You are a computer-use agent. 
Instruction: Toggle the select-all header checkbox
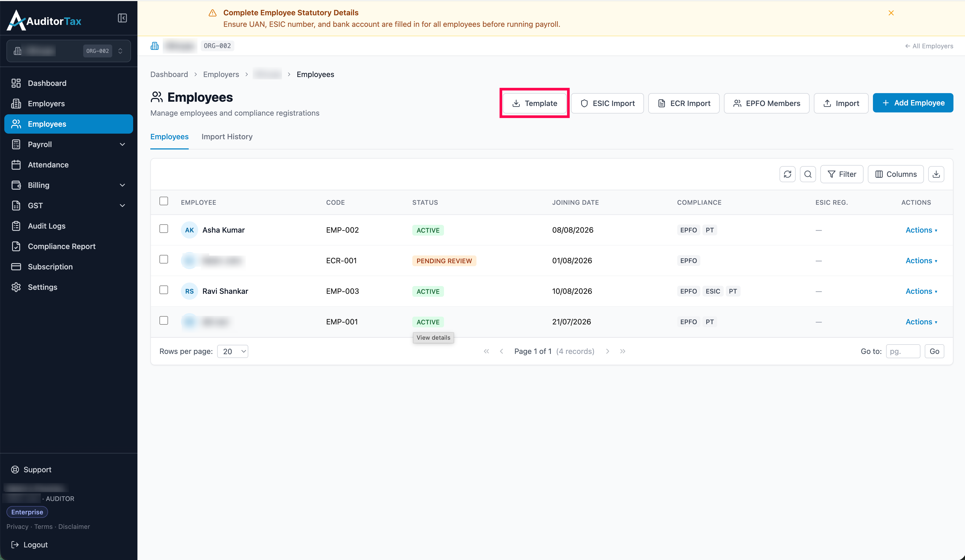(163, 201)
